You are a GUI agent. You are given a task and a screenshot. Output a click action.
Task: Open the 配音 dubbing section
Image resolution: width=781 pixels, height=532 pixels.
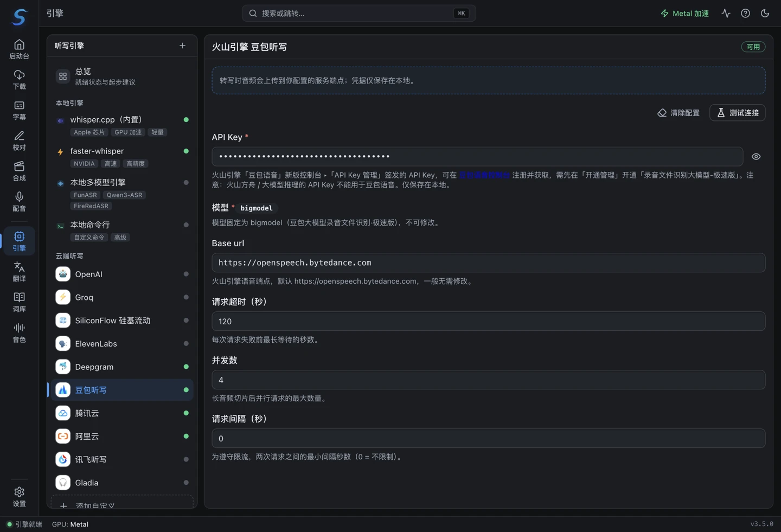pyautogui.click(x=20, y=201)
